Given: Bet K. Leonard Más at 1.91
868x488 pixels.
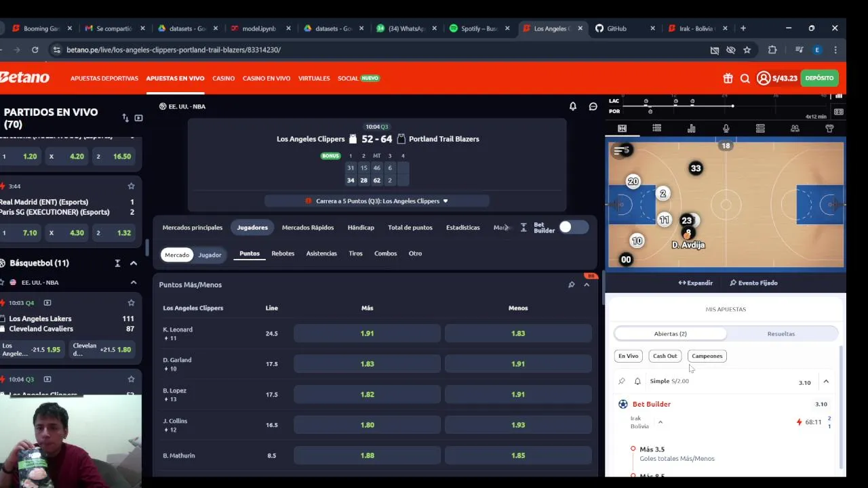Looking at the screenshot, I should pos(367,333).
